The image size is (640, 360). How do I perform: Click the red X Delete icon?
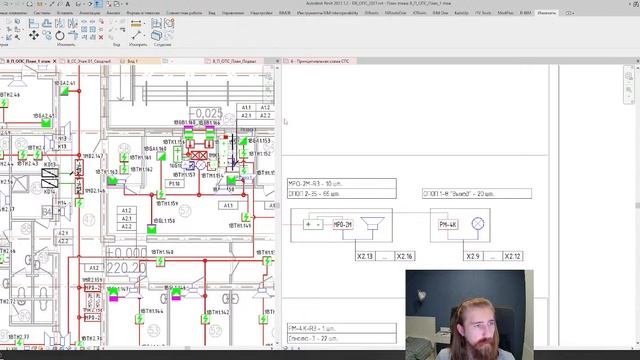coord(101,37)
